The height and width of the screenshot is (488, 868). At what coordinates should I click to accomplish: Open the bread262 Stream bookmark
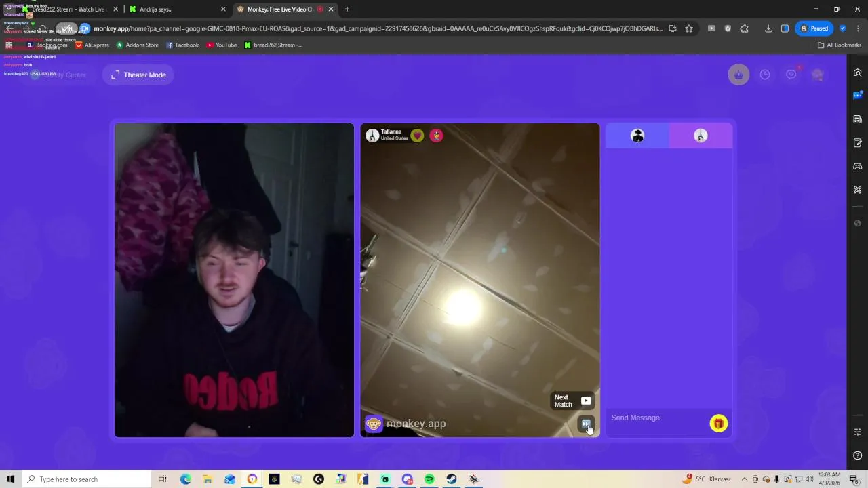click(273, 45)
